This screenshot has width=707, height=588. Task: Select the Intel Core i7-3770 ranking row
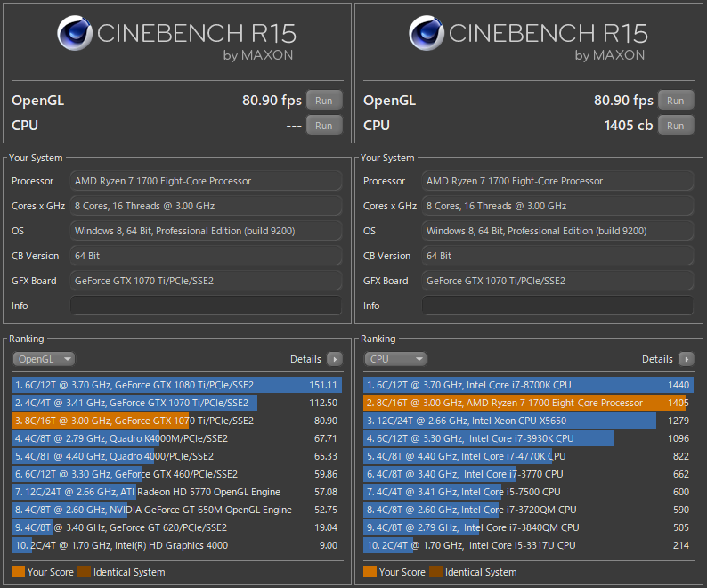tap(528, 474)
